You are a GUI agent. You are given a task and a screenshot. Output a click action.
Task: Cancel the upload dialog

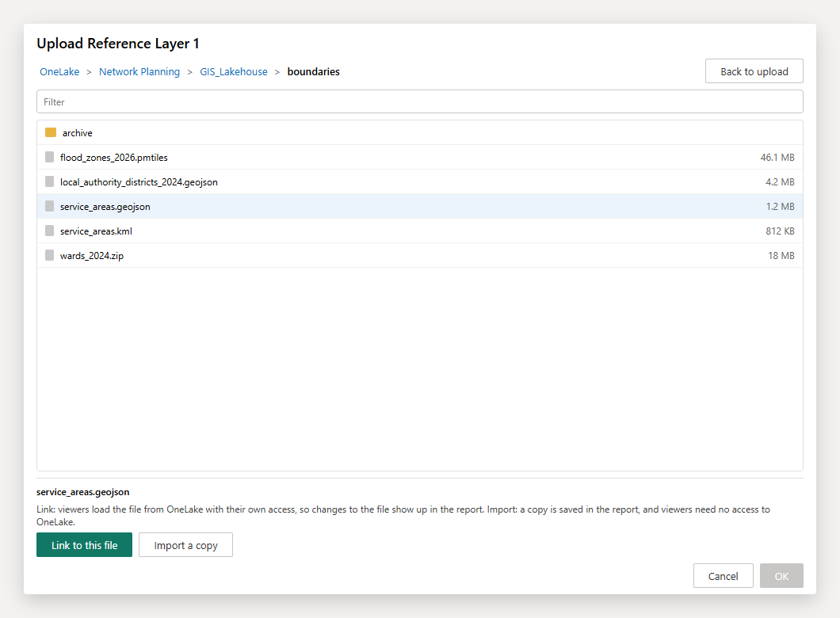tap(724, 576)
